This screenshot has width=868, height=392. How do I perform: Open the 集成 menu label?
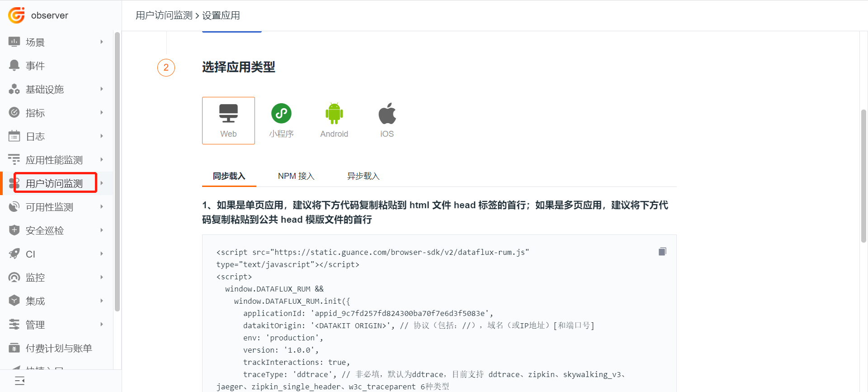pos(35,301)
